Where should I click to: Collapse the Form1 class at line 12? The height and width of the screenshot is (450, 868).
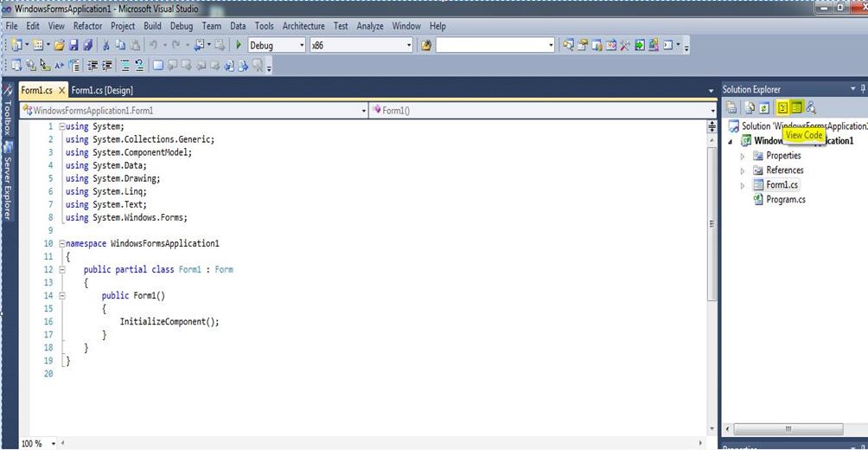click(x=62, y=269)
